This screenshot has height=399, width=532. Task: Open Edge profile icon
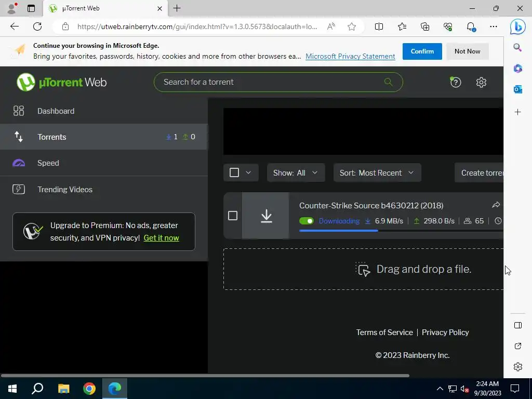12,8
